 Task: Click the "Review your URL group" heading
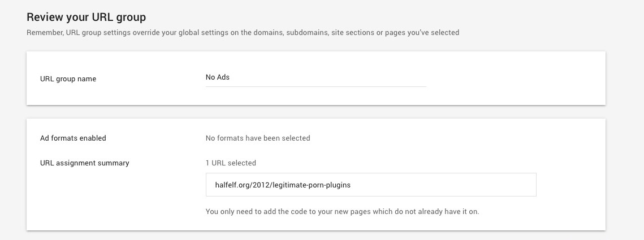pos(86,18)
